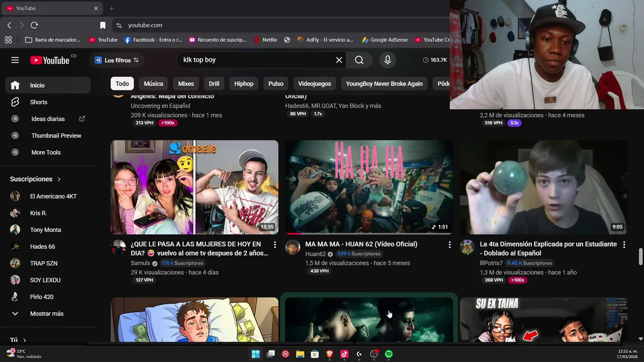Reload the page

(34, 25)
